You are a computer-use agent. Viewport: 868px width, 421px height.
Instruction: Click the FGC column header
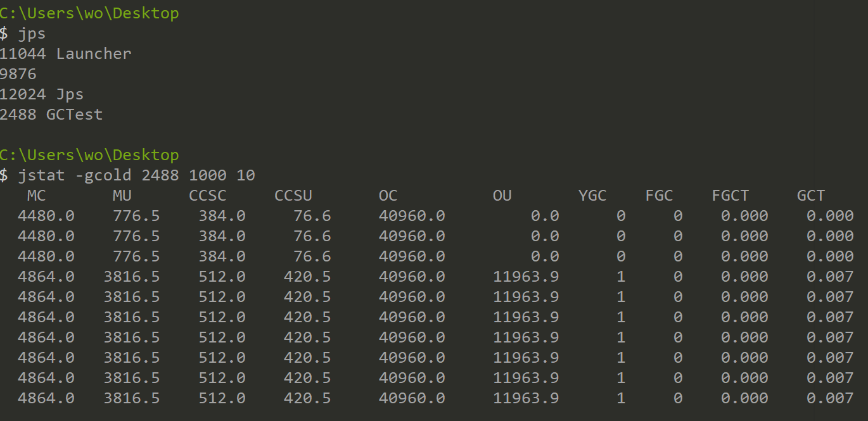659,196
